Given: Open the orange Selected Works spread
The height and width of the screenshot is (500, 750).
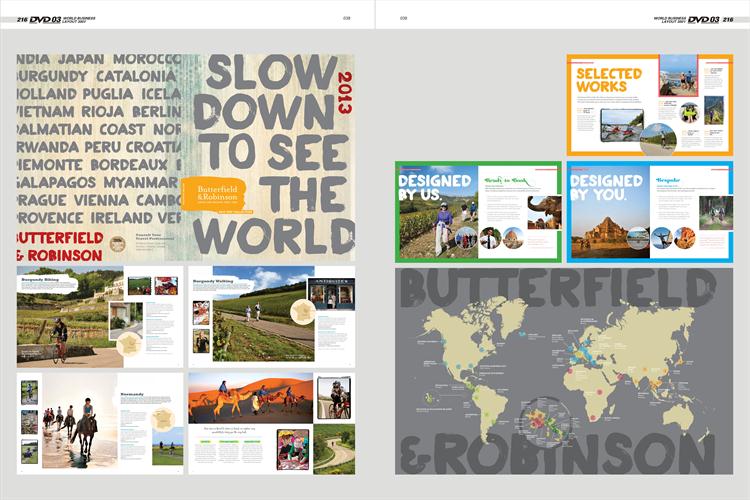Looking at the screenshot, I should pos(650,104).
